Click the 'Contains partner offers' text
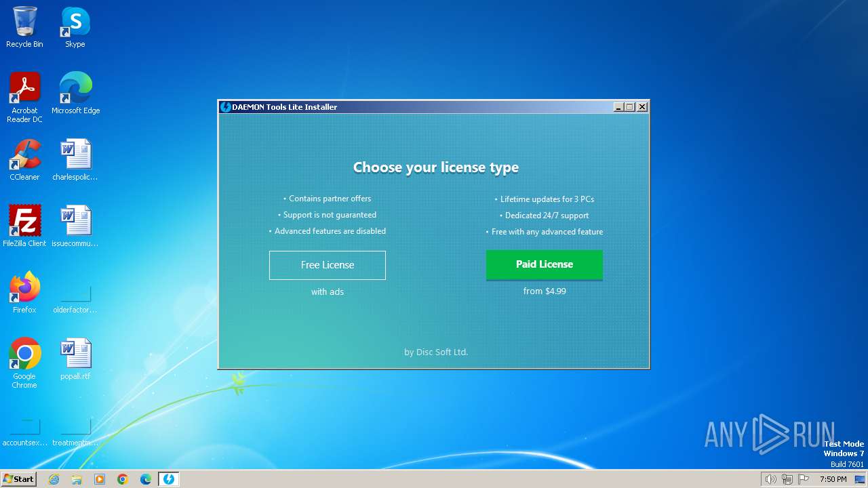Image resolution: width=868 pixels, height=488 pixels. [x=330, y=199]
